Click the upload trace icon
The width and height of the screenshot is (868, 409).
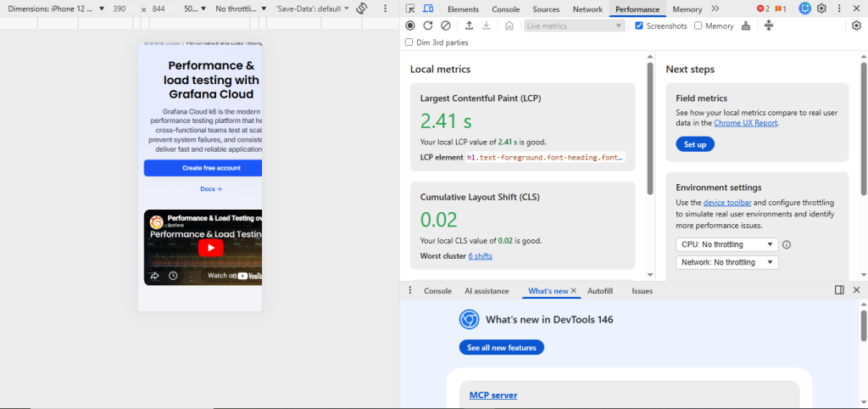(x=469, y=25)
